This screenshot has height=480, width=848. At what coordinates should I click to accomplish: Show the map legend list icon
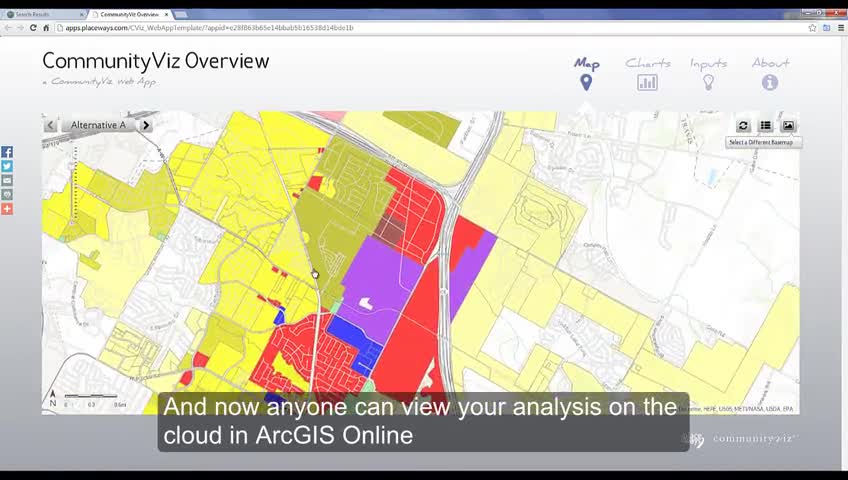coord(765,125)
